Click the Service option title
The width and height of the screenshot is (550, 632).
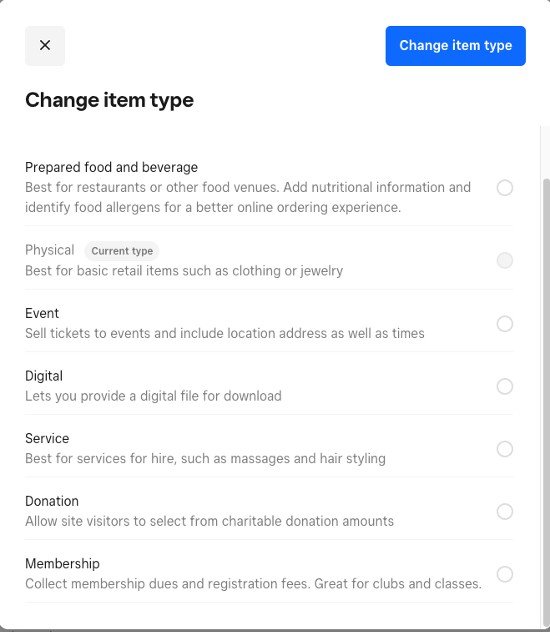click(47, 439)
